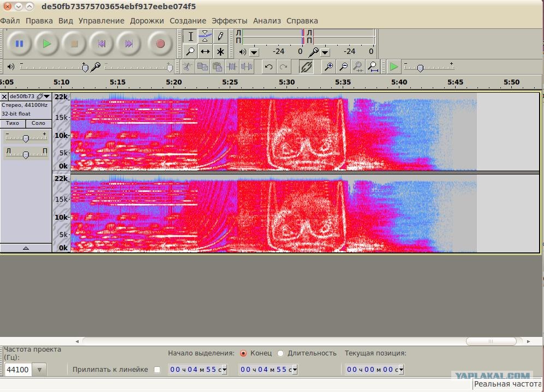Open the Файл menu
Image resolution: width=544 pixels, height=392 pixels.
[x=10, y=21]
